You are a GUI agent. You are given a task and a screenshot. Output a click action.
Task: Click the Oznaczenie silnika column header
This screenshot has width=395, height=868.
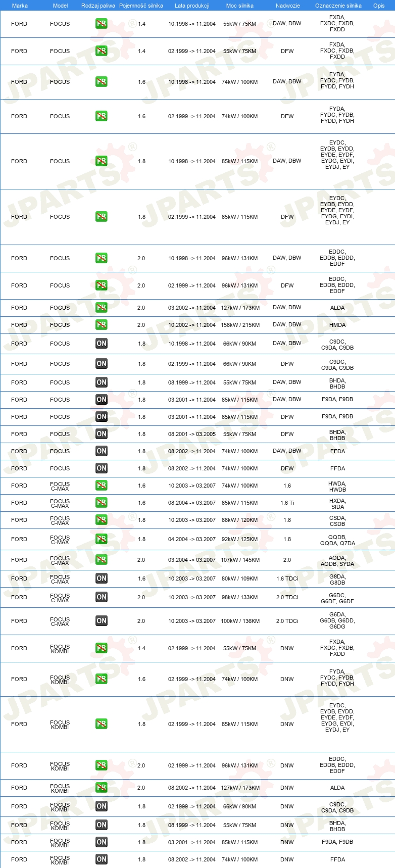[x=338, y=6]
